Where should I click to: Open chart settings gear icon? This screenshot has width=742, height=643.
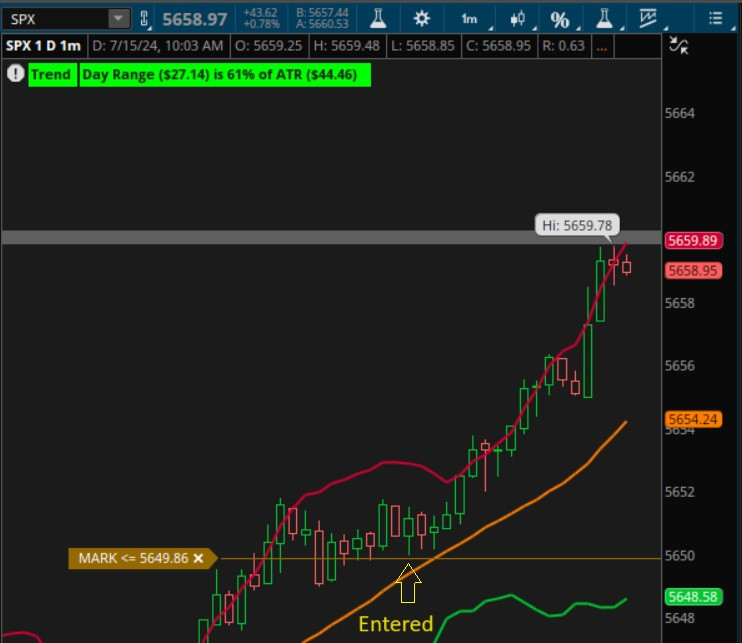coord(422,19)
